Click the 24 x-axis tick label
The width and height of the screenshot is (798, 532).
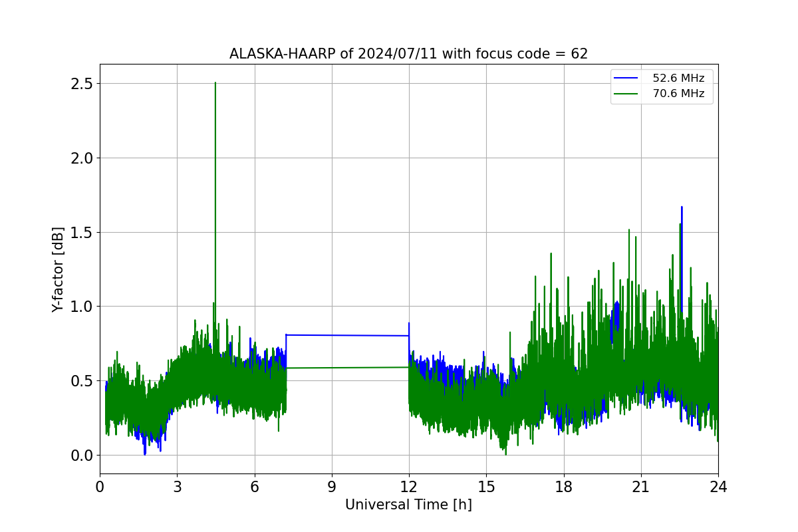pos(718,487)
